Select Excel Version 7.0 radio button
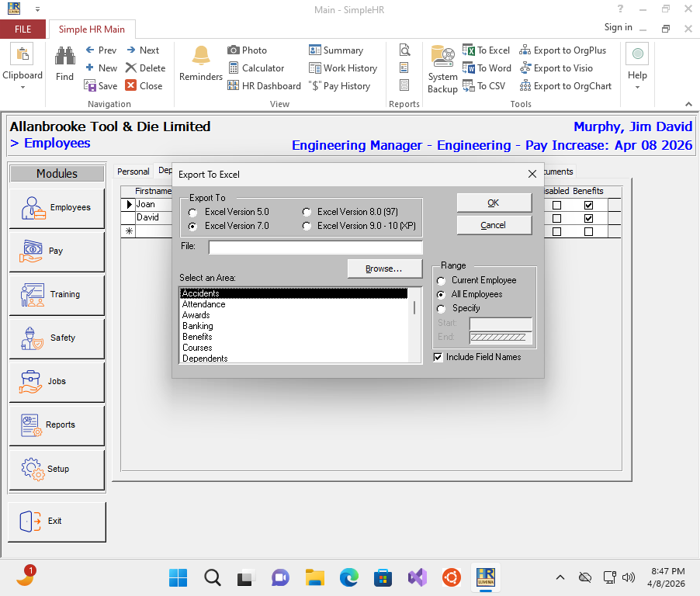Viewport: 700px width, 596px height. (192, 227)
